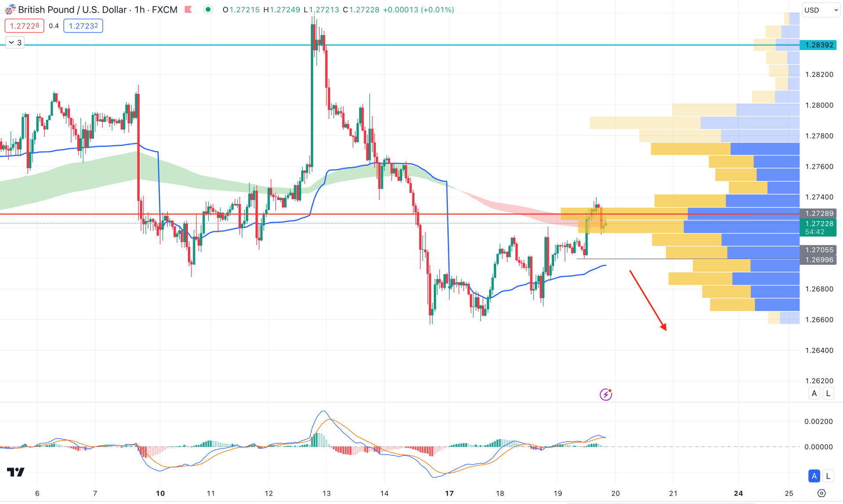Toggle auto scale A on main price axis
This screenshot has height=504, width=843.
click(814, 393)
